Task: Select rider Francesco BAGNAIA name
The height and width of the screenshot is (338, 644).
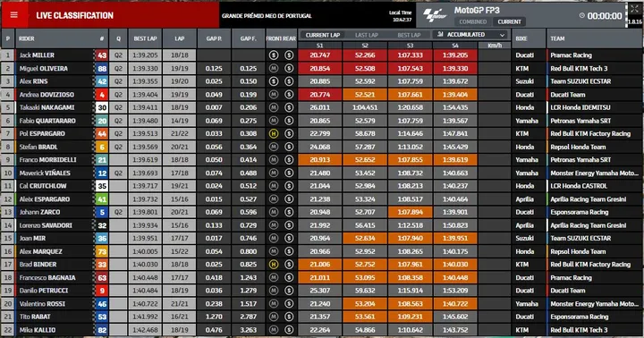Action: 47,277
